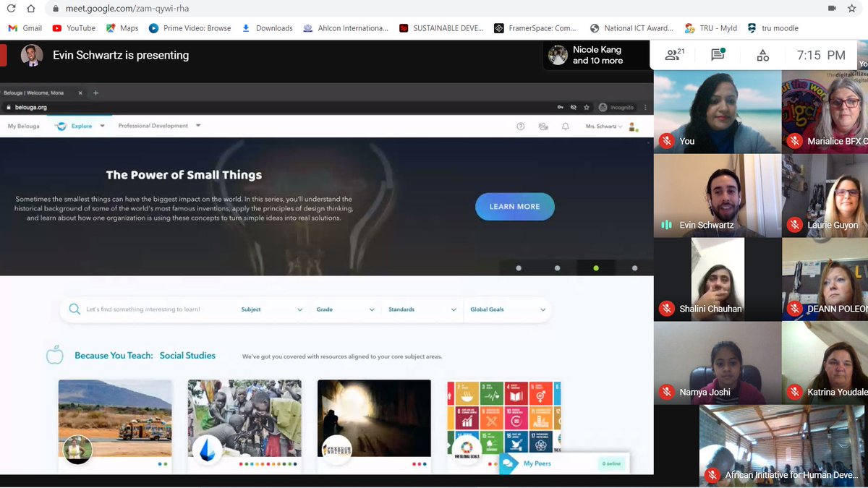Screen dimensions: 868x488
Task: Select the My Belouga tab
Action: pos(23,126)
